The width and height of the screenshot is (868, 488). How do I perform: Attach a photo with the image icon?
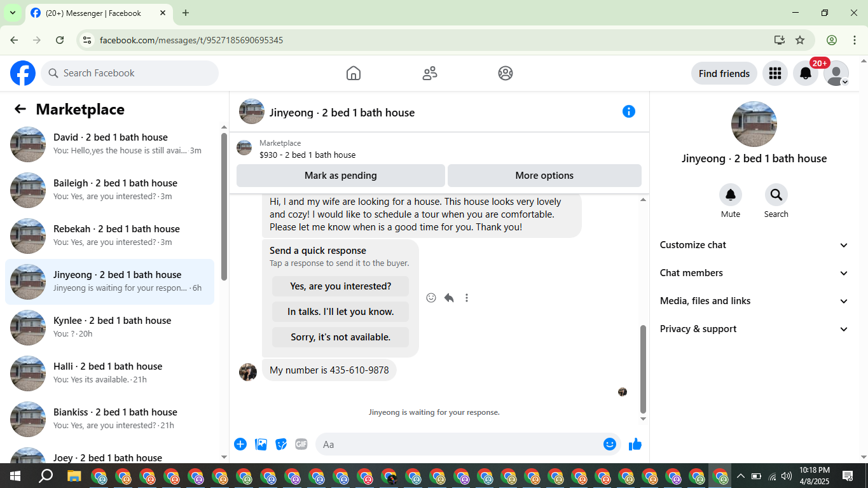(x=261, y=444)
